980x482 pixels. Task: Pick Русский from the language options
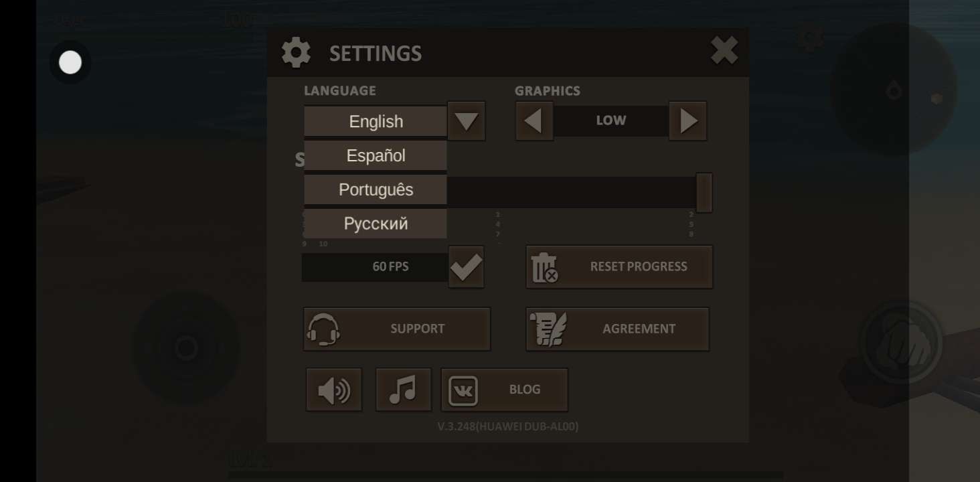click(x=376, y=224)
